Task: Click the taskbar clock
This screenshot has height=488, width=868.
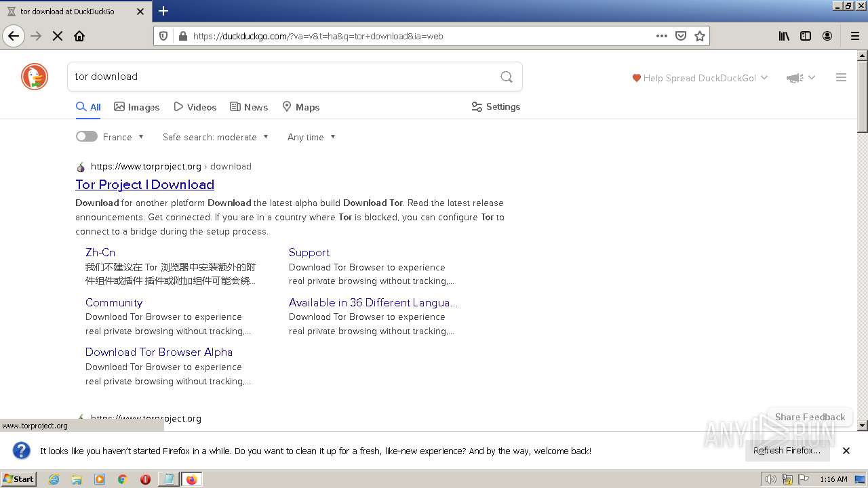Action: (833, 479)
